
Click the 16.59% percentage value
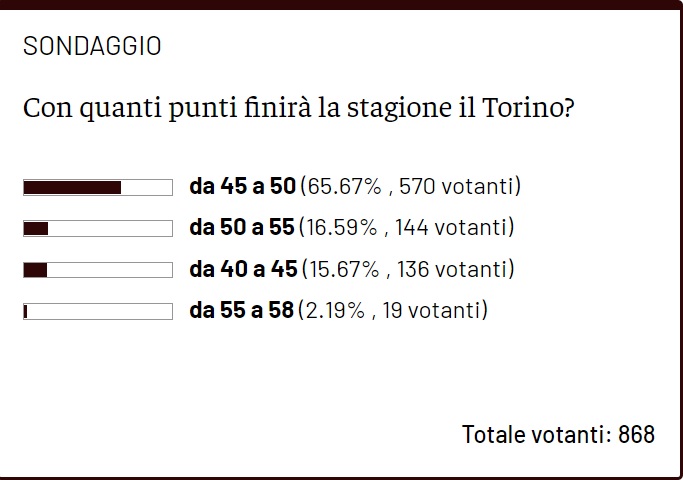341,228
